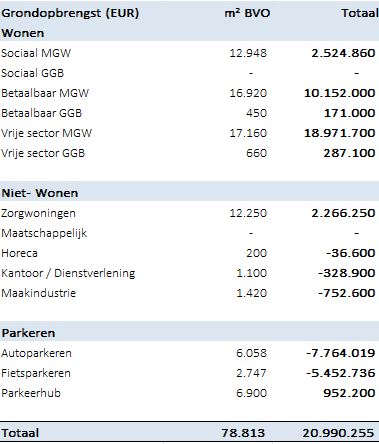
Task: Select the Zorgwoningen total 2.266.250
Action: click(x=343, y=213)
